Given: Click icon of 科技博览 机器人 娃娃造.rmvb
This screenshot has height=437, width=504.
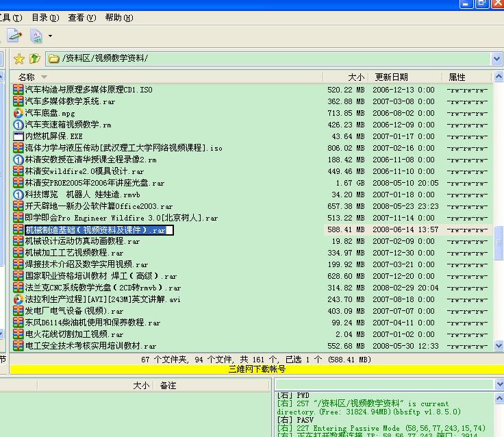Looking at the screenshot, I should [x=18, y=195].
